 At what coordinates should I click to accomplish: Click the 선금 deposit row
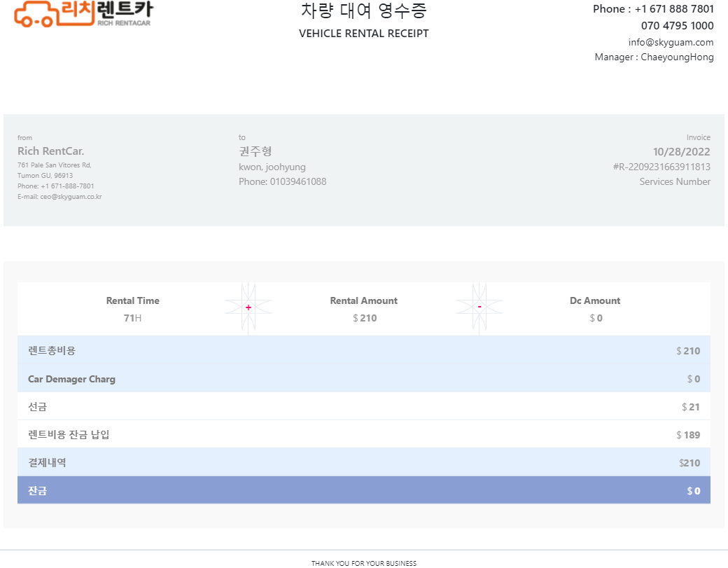click(363, 407)
